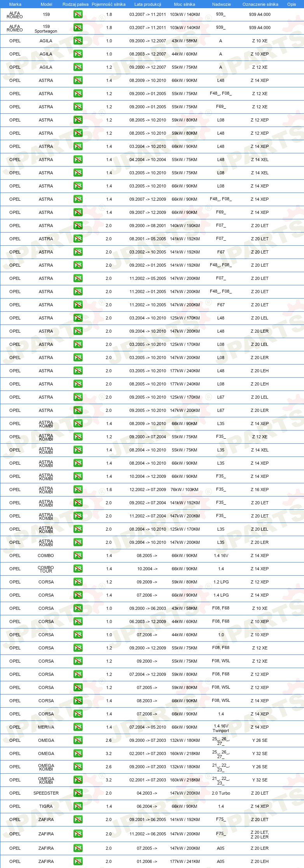Click the Moc silnika column header
Screen dimensions: 304x868
[x=185, y=4]
